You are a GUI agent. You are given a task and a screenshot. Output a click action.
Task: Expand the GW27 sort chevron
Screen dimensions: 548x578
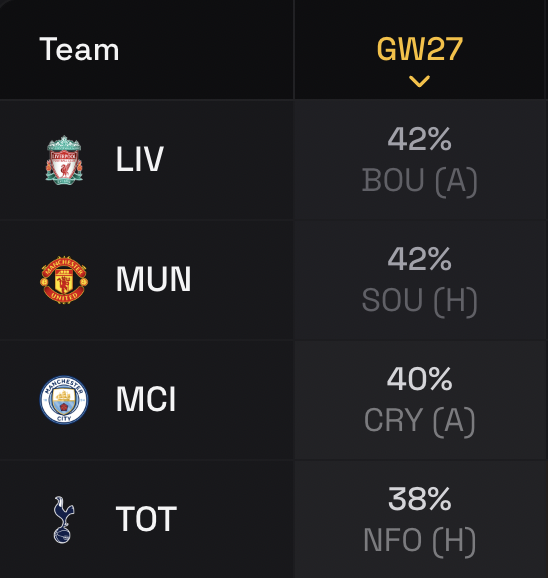point(419,81)
